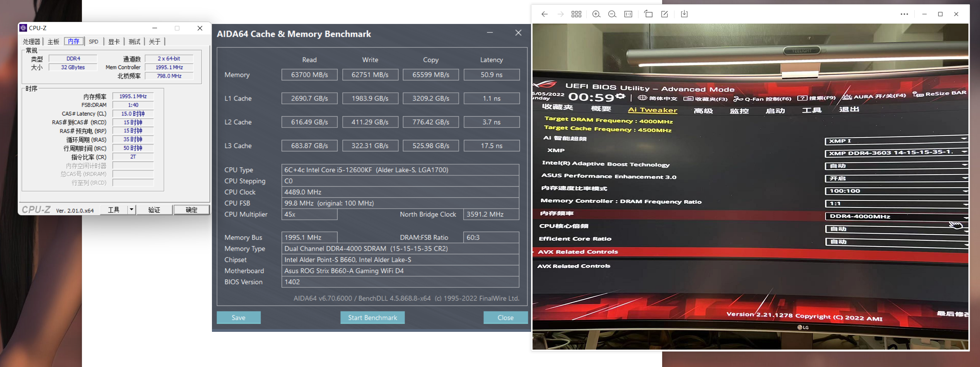Click the Memory Read value 63700 MB/s
Screen dimensions: 980x367
(309, 75)
